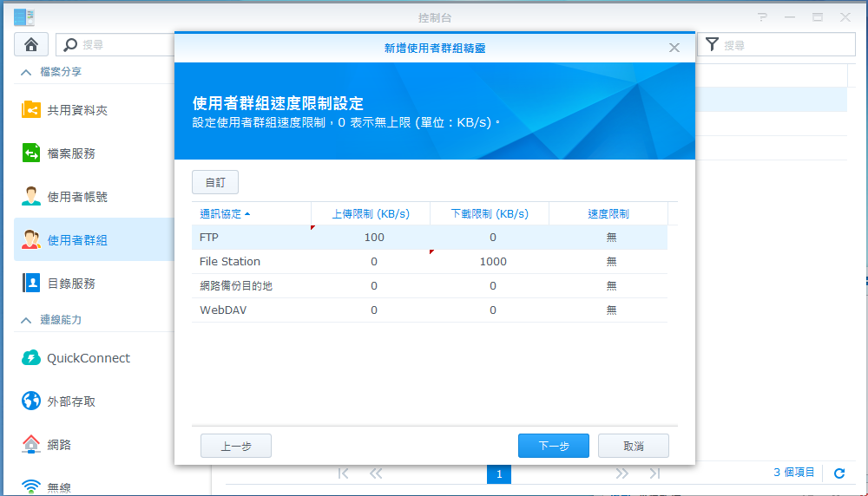This screenshot has width=868, height=496.
Task: Click FTP 速度限制 value 無
Action: [611, 238]
